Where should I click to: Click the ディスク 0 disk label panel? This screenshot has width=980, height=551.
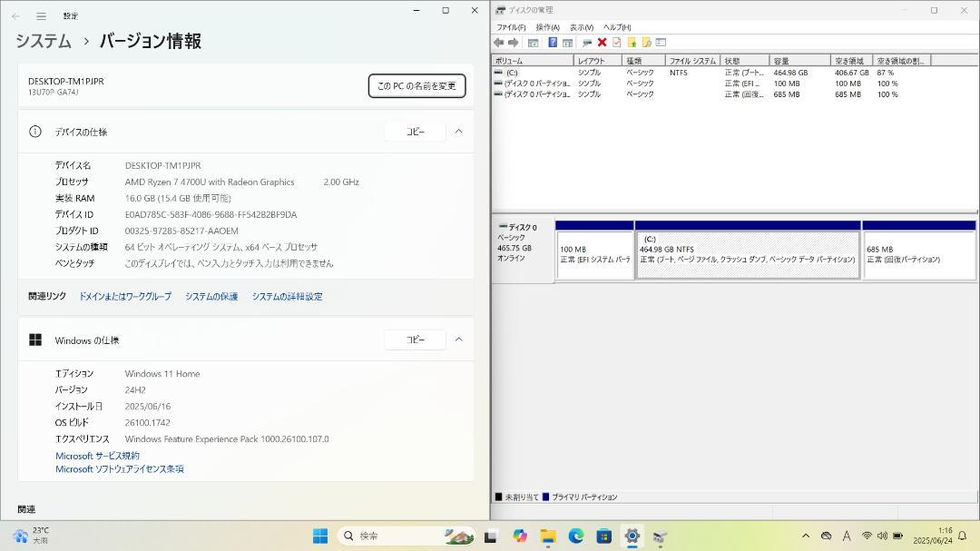[x=524, y=251]
